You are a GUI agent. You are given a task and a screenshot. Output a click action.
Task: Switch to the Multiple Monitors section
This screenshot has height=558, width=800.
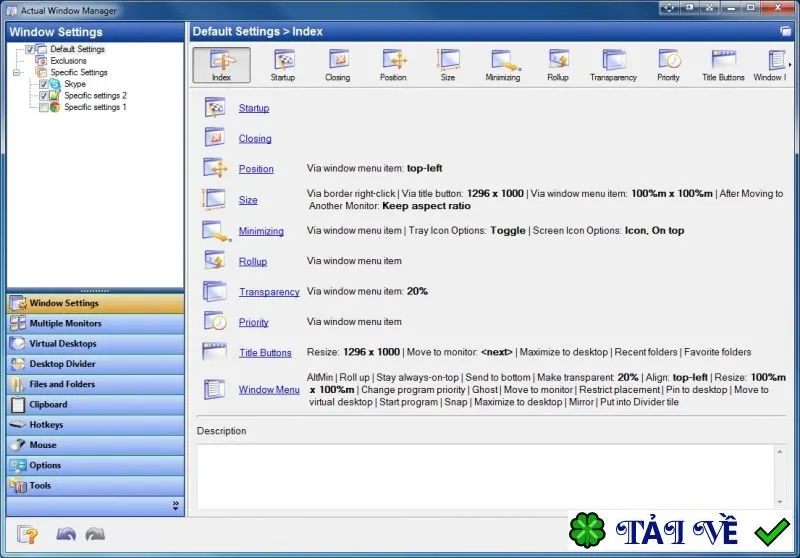[95, 323]
